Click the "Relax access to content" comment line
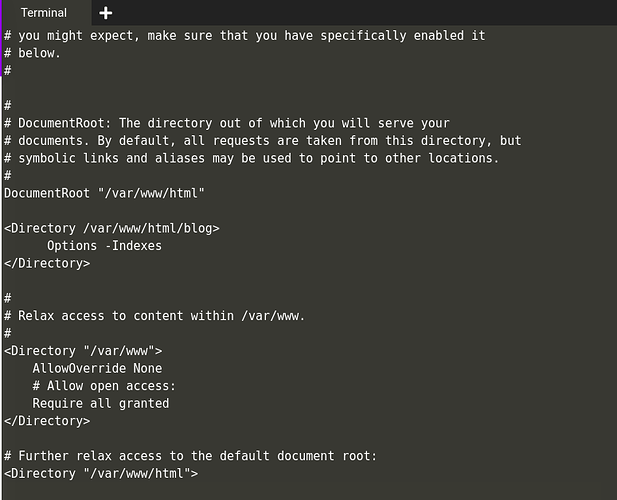 click(x=160, y=316)
